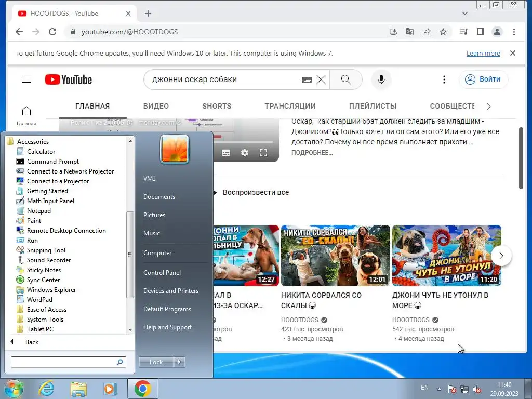Enter fullscreen on the video player
This screenshot has height=399, width=532.
(x=263, y=153)
